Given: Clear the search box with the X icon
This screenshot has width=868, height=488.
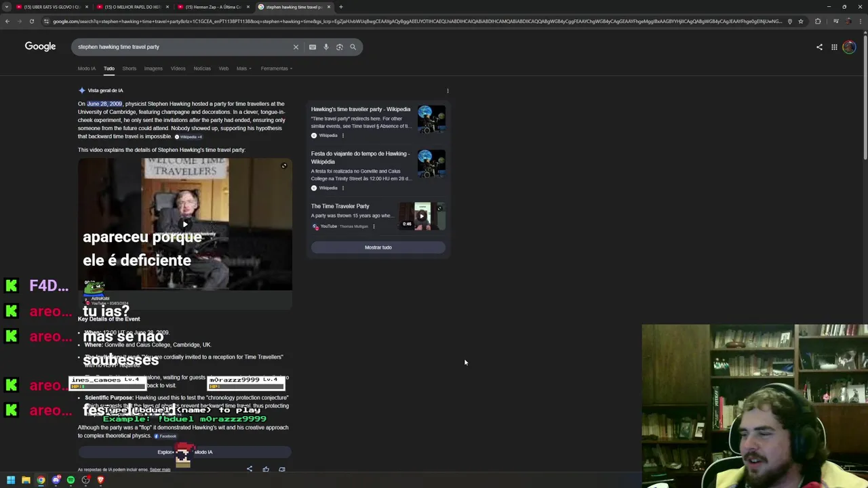Looking at the screenshot, I should pyautogui.click(x=296, y=47).
